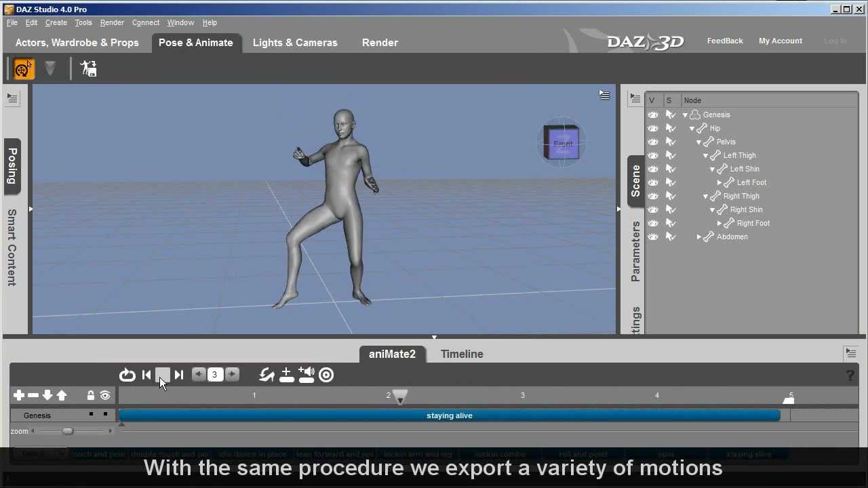The image size is (868, 488).
Task: Switch to Lights & Cameras tab
Action: click(x=295, y=42)
